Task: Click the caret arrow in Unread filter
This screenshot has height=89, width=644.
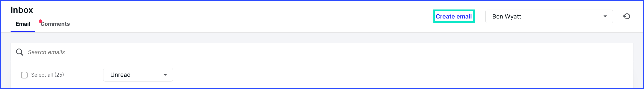Action: pos(165,75)
